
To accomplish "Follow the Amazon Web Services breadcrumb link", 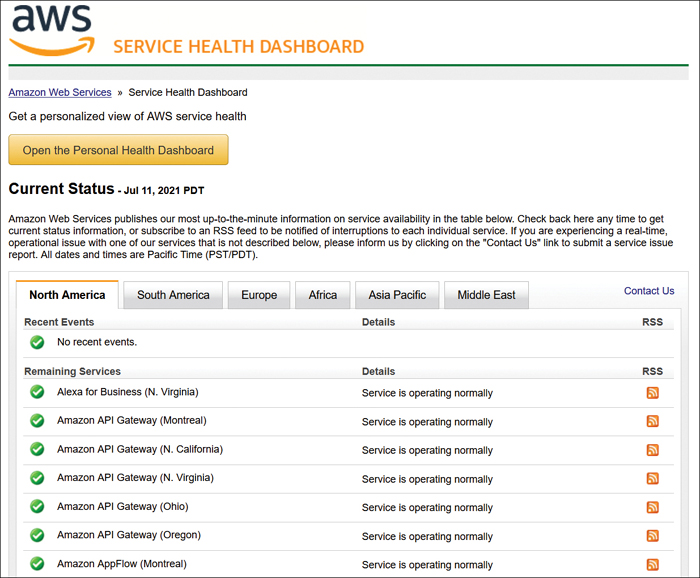I will pos(60,92).
